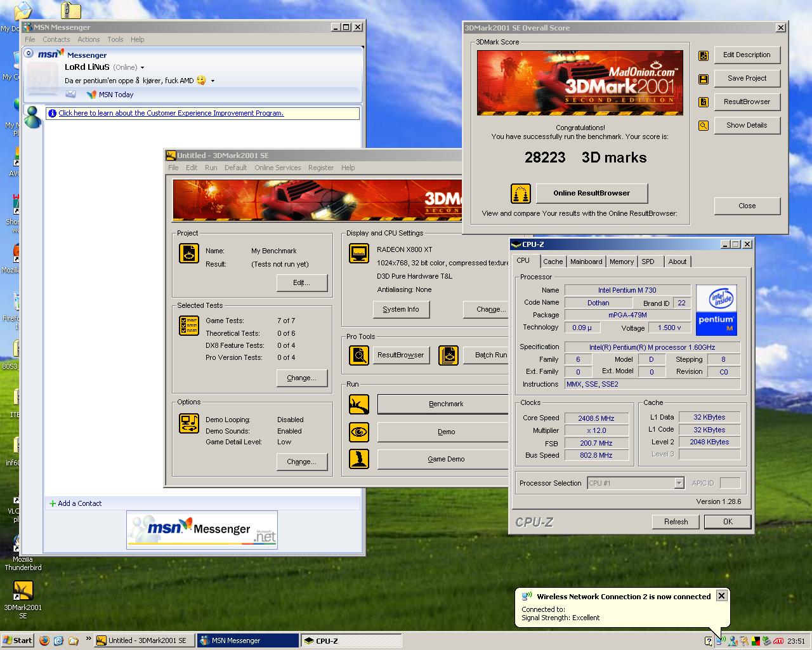Click the CPU-Z Name field Intel Pentium M 730
The height and width of the screenshot is (650, 812).
[x=627, y=290]
